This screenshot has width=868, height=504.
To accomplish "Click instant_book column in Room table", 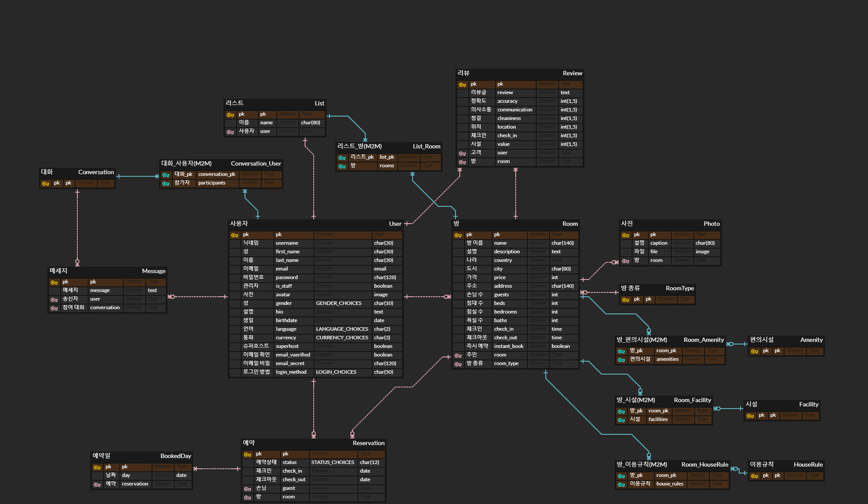I will pyautogui.click(x=509, y=346).
